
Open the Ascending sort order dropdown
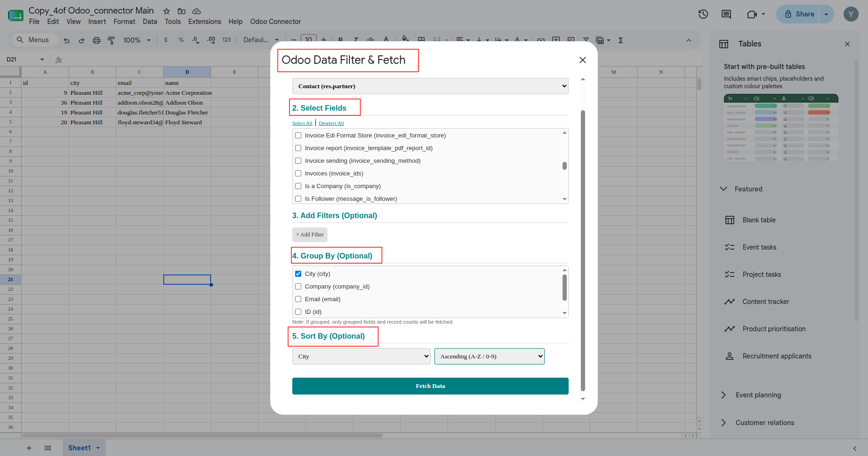coord(489,357)
